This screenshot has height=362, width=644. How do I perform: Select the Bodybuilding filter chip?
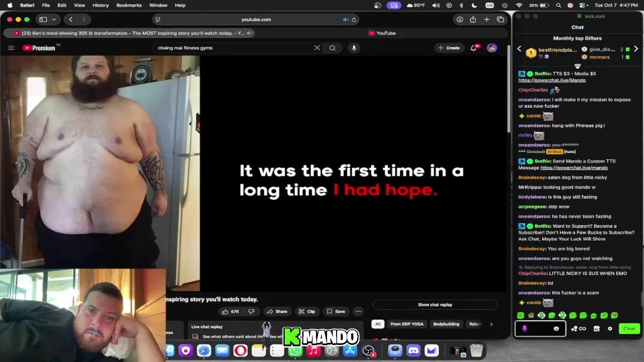click(446, 324)
